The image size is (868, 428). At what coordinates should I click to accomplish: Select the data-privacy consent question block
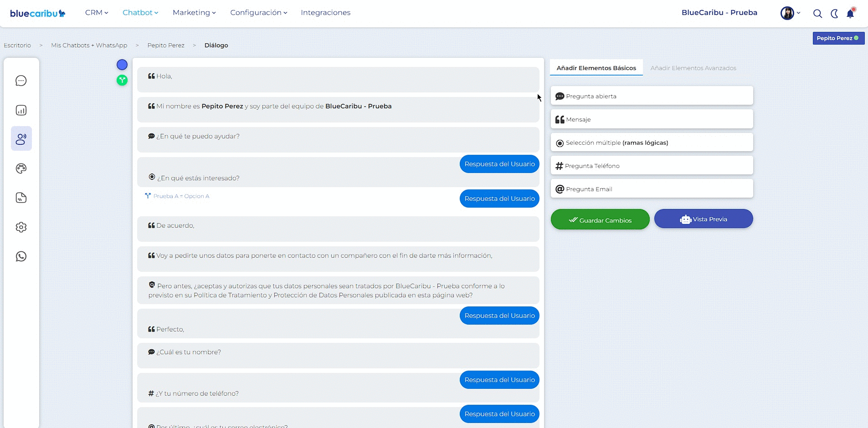point(338,290)
